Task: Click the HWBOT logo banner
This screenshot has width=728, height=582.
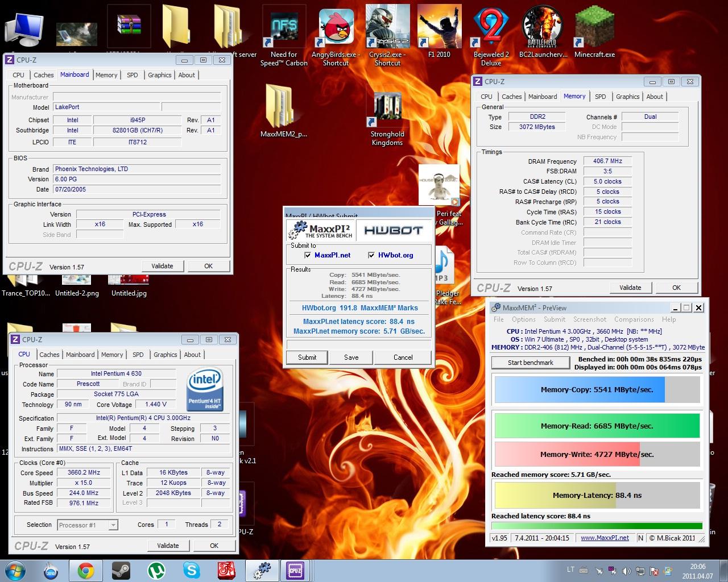Action: tap(393, 230)
